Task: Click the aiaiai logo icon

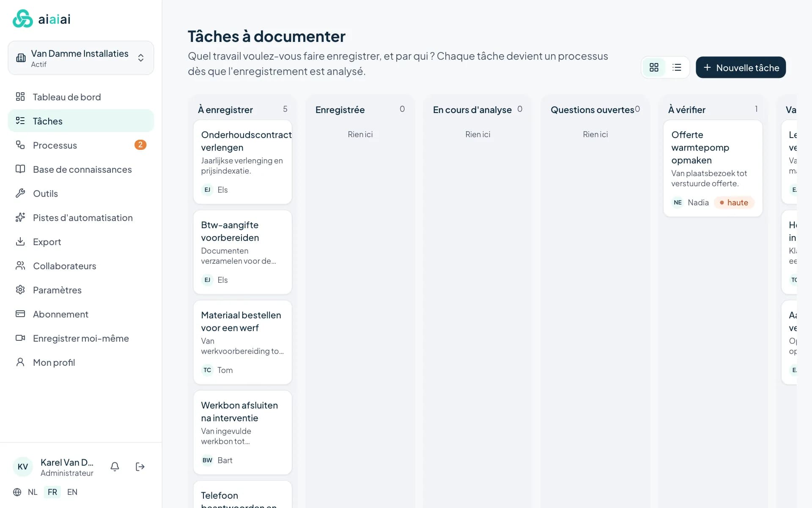Action: tap(23, 19)
